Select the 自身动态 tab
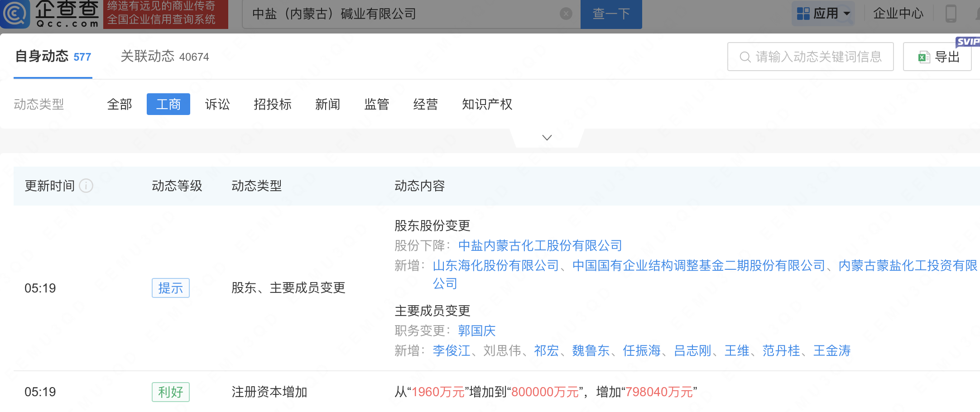This screenshot has width=980, height=412. [53, 57]
